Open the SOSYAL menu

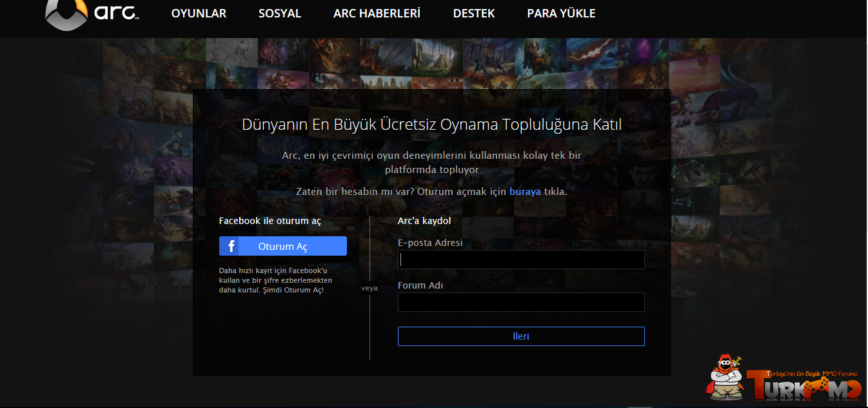[x=280, y=14]
